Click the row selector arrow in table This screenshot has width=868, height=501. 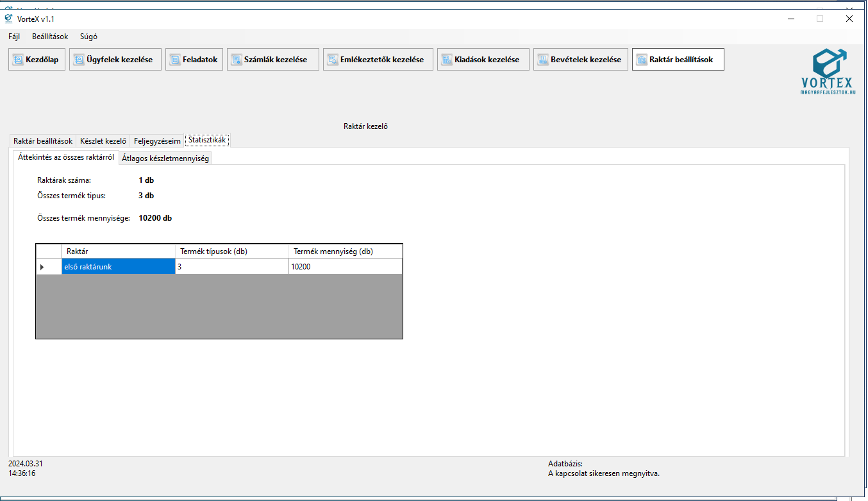[42, 267]
